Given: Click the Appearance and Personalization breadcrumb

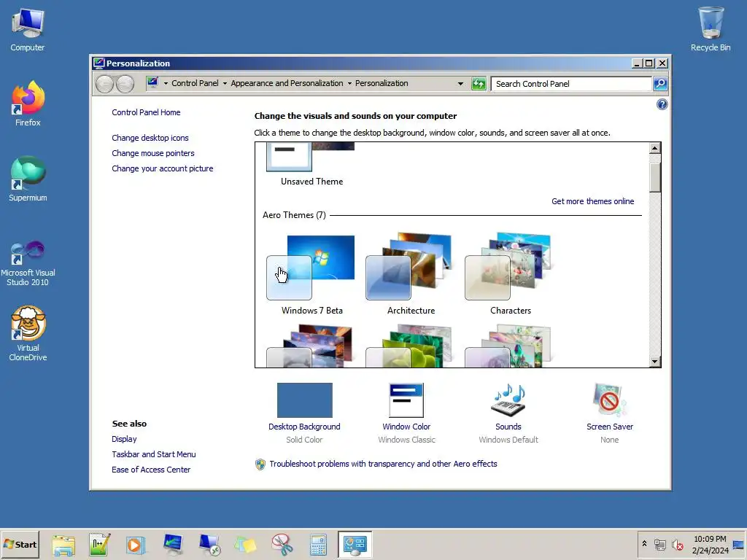Looking at the screenshot, I should click(x=287, y=83).
